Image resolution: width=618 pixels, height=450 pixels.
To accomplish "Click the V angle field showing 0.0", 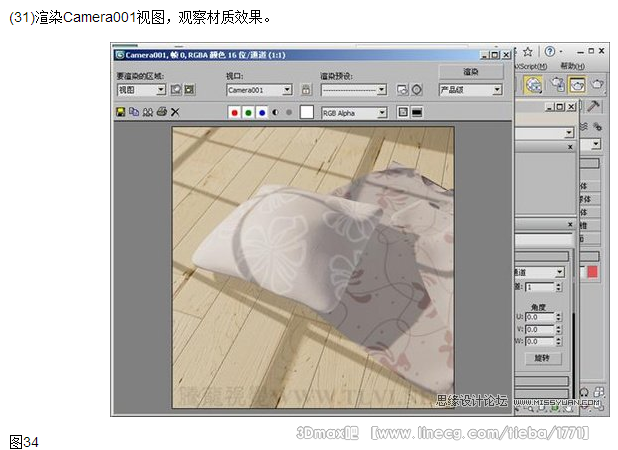I will 540,329.
